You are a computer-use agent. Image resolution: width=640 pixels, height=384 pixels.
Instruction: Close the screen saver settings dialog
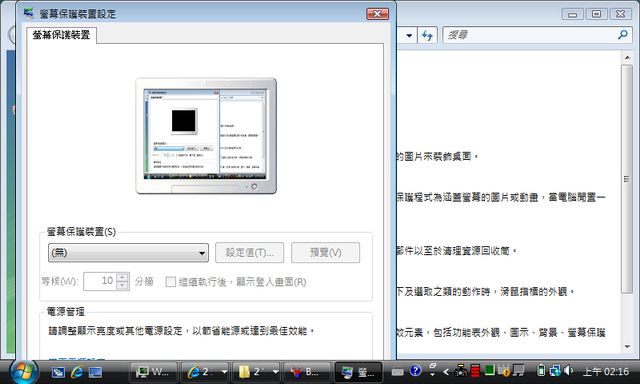click(x=377, y=14)
